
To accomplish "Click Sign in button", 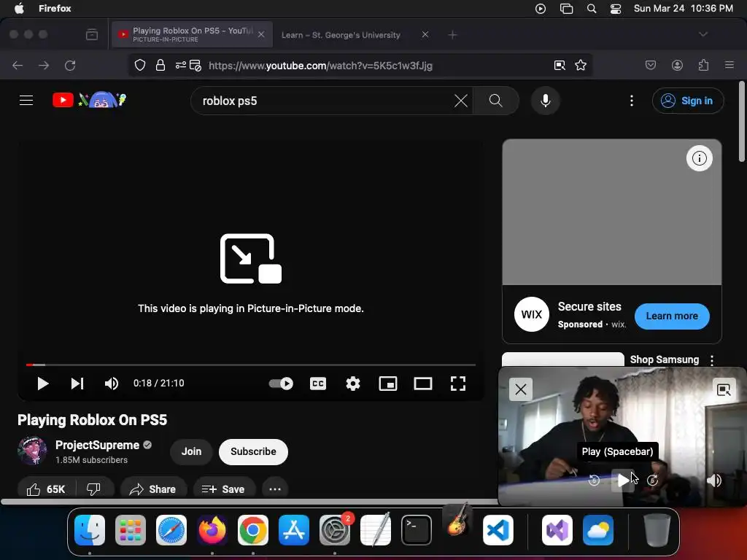I will coord(688,101).
